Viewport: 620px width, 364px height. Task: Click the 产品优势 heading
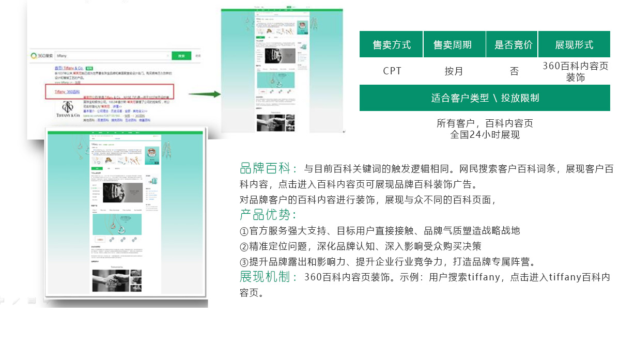pyautogui.click(x=269, y=214)
